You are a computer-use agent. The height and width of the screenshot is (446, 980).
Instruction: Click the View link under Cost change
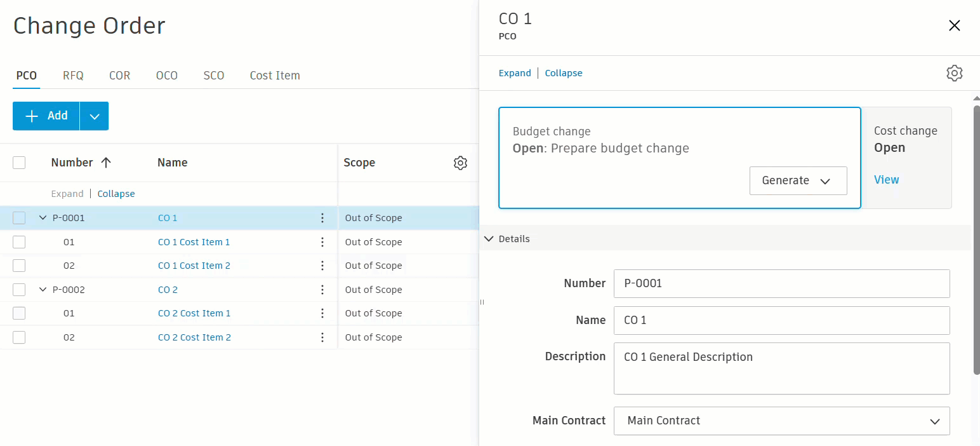pos(886,180)
